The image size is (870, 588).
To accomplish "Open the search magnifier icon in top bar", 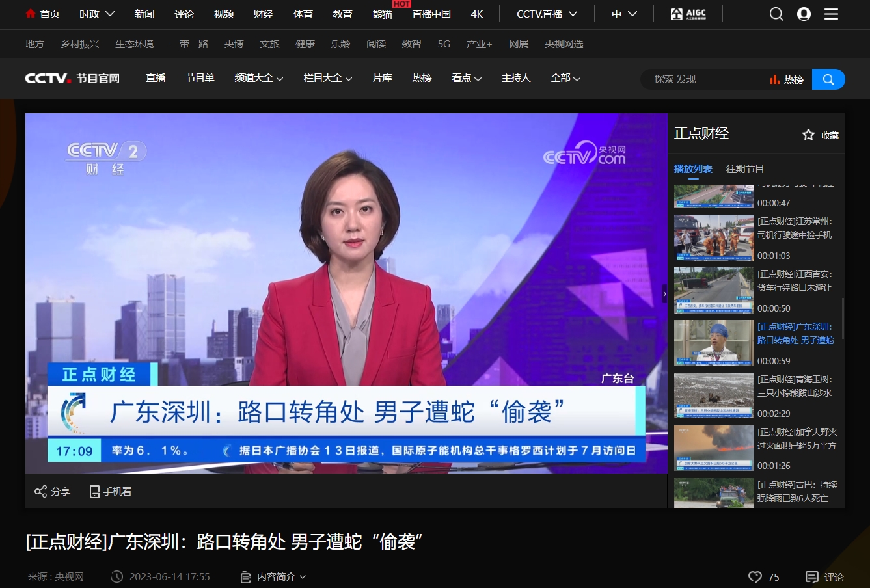I will click(776, 14).
